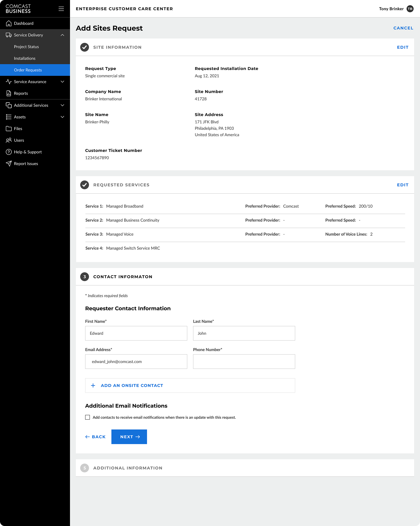
Task: Click the Report Issues paper plane icon
Action: pyautogui.click(x=9, y=164)
